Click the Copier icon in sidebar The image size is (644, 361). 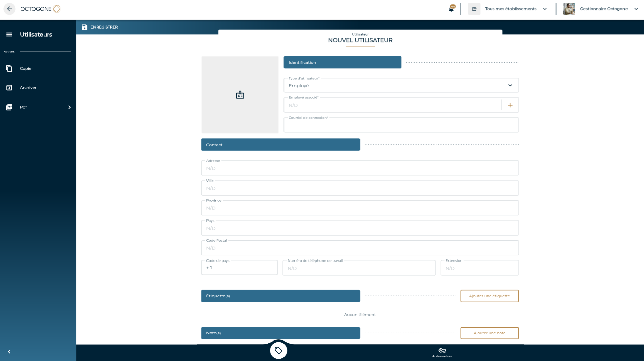click(x=9, y=69)
